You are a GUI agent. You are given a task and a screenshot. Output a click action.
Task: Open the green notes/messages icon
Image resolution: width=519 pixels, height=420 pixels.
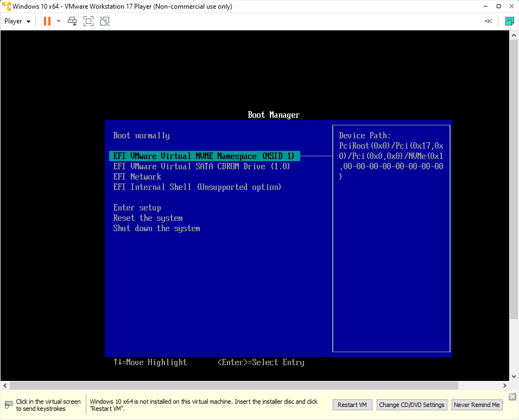pyautogui.click(x=510, y=21)
